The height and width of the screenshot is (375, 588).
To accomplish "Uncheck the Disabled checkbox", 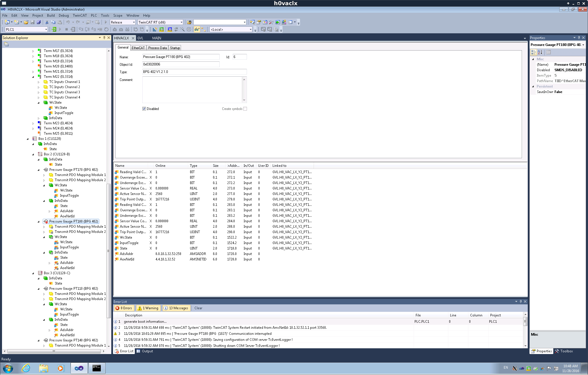I will (x=144, y=109).
